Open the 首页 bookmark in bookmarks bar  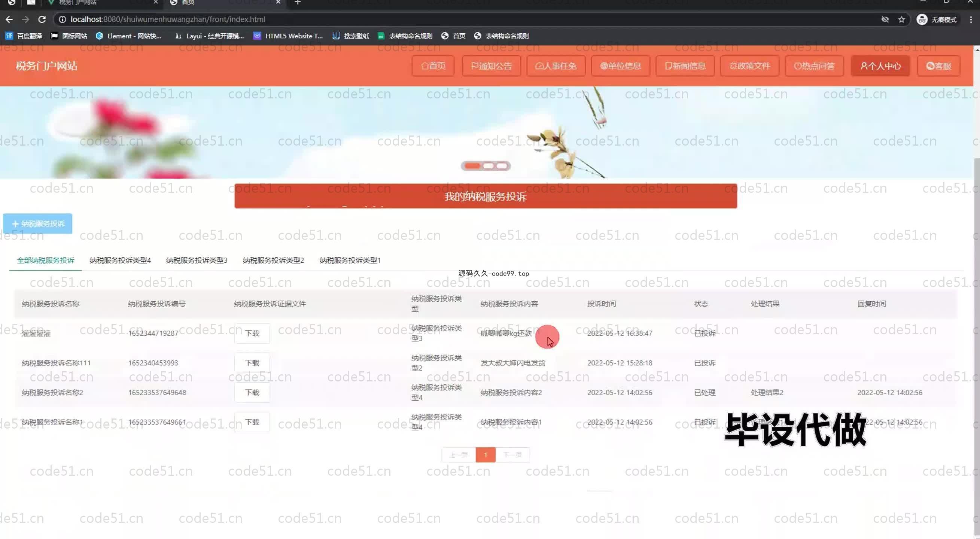point(453,36)
